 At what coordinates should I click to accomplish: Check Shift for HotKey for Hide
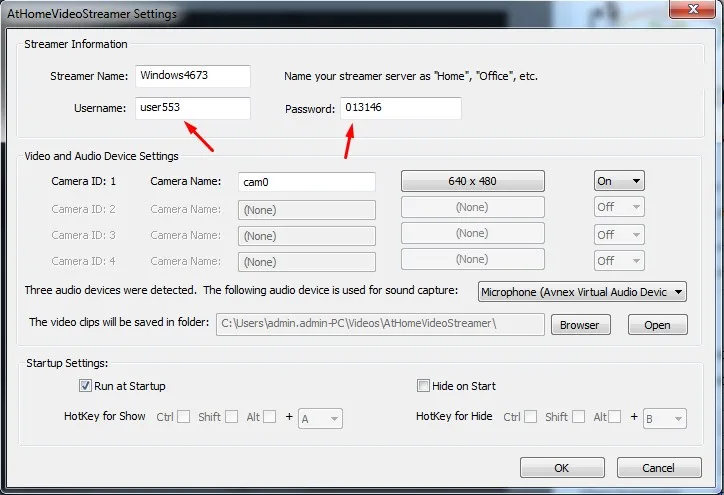click(x=579, y=417)
